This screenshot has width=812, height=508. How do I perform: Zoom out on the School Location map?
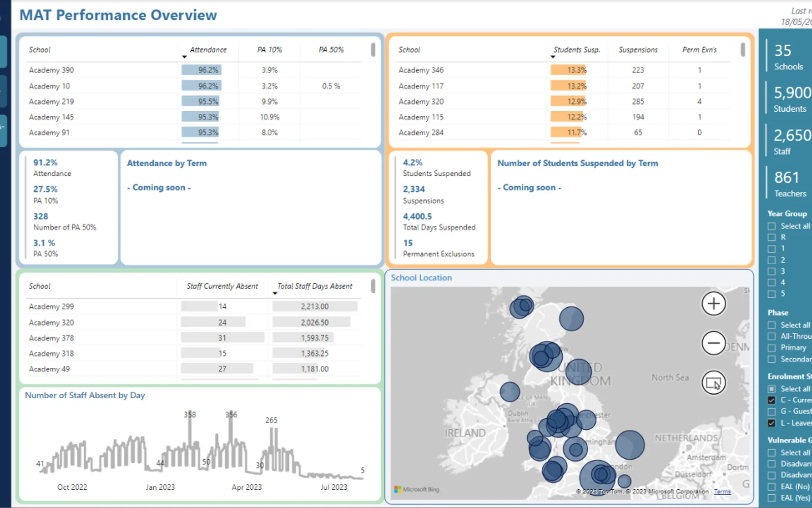tap(714, 343)
